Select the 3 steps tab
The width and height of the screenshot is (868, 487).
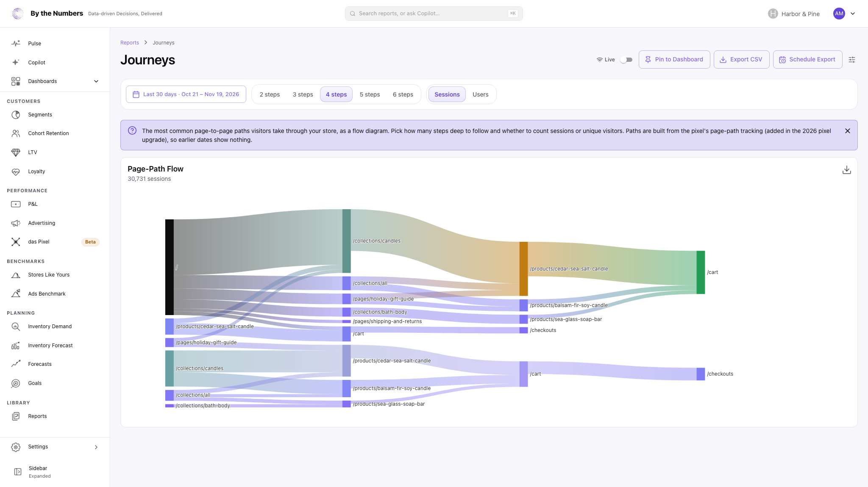[x=303, y=94]
